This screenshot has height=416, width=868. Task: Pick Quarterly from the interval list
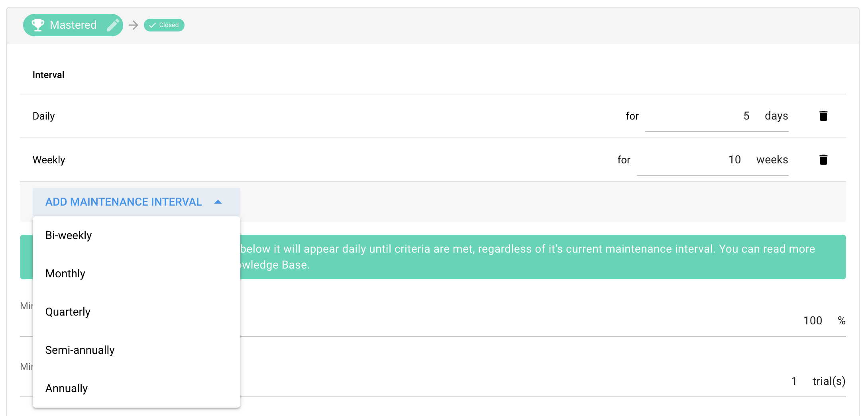tap(68, 312)
